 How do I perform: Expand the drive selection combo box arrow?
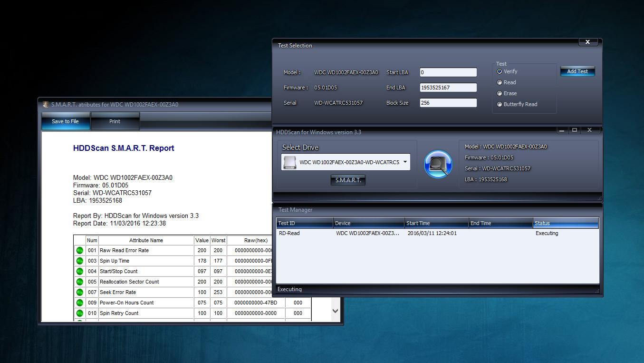click(x=406, y=162)
